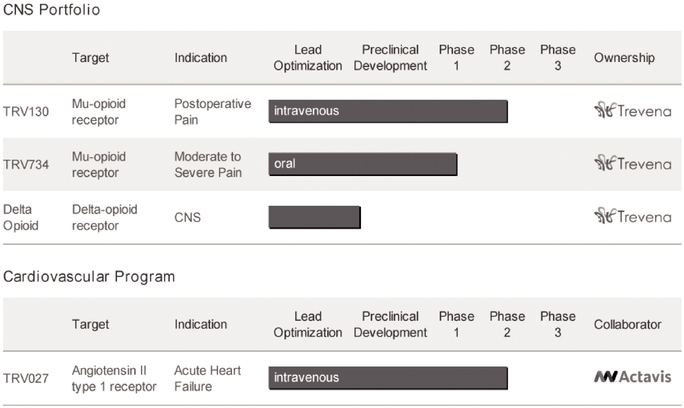Click the Actavis logo for TRV027
This screenshot has height=408, width=684.
(633, 377)
